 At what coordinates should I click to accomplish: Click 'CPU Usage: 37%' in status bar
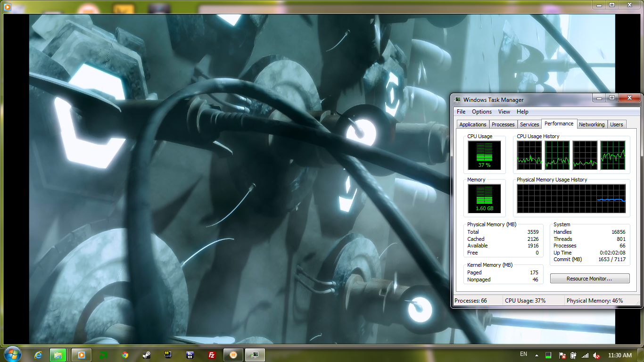click(x=525, y=301)
